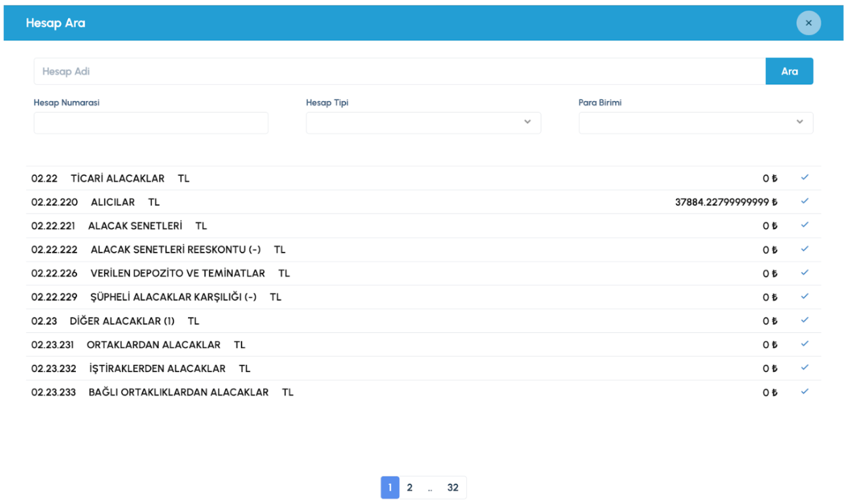The height and width of the screenshot is (504, 847).
Task: Click checkmark for BAĞLI ORTAKLIKLARDAN ALACAKLAR
Action: point(805,392)
